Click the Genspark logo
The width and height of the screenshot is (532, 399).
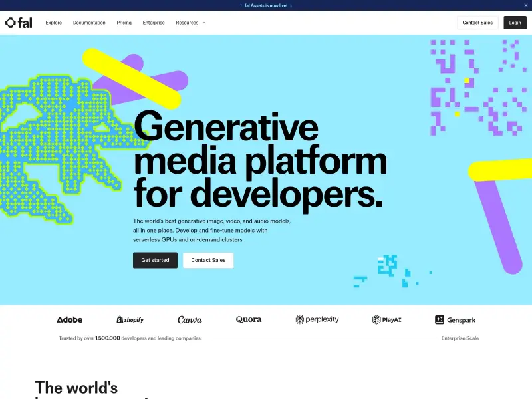point(455,320)
